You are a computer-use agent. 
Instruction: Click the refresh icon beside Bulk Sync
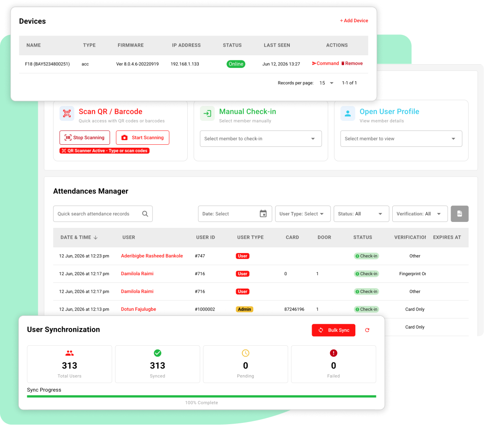pyautogui.click(x=367, y=330)
